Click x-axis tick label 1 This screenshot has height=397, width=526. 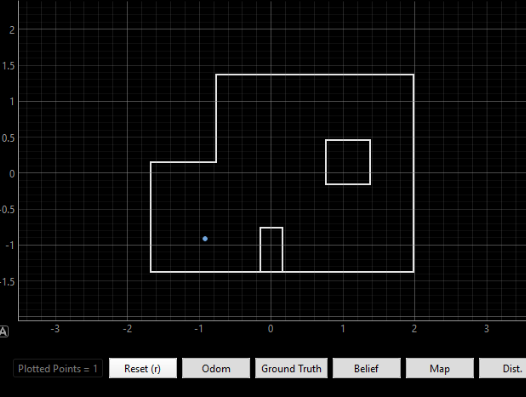[343, 329]
